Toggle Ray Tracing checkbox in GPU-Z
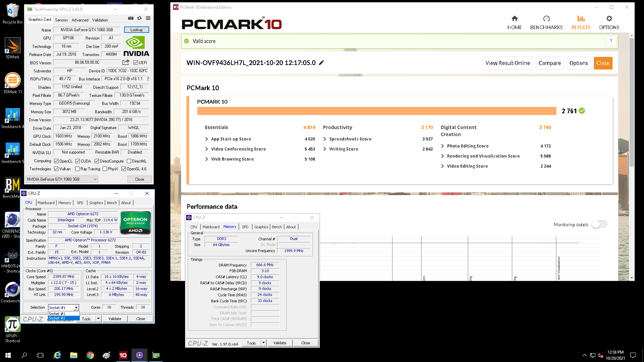The height and width of the screenshot is (362, 644). [77, 169]
